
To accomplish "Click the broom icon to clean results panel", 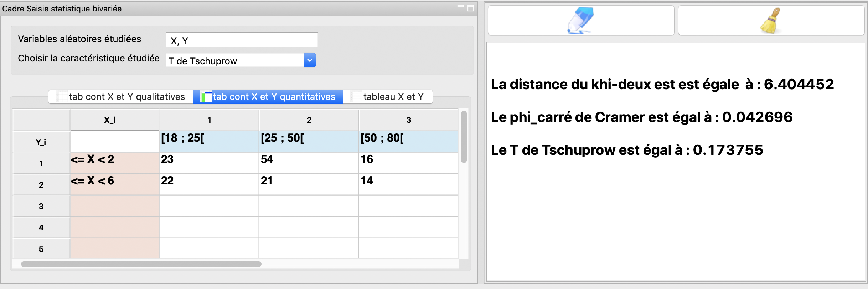I will point(770,20).
